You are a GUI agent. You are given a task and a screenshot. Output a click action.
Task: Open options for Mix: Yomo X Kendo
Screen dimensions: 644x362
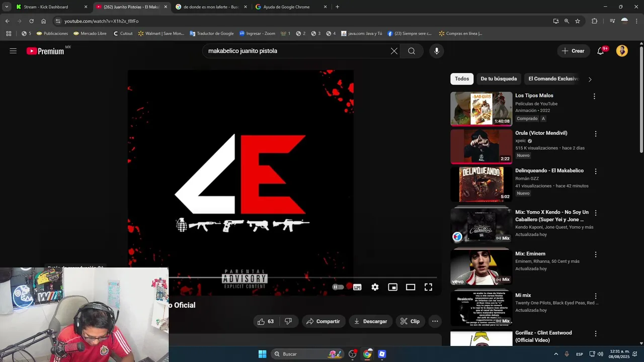click(596, 213)
